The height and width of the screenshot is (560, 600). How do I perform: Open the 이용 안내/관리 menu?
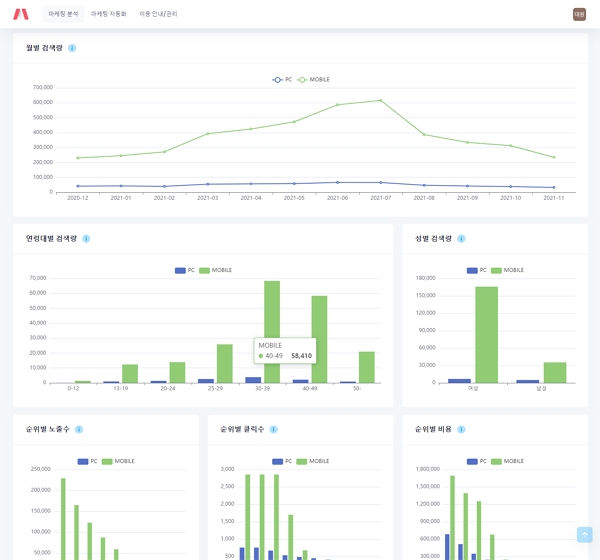pos(158,14)
